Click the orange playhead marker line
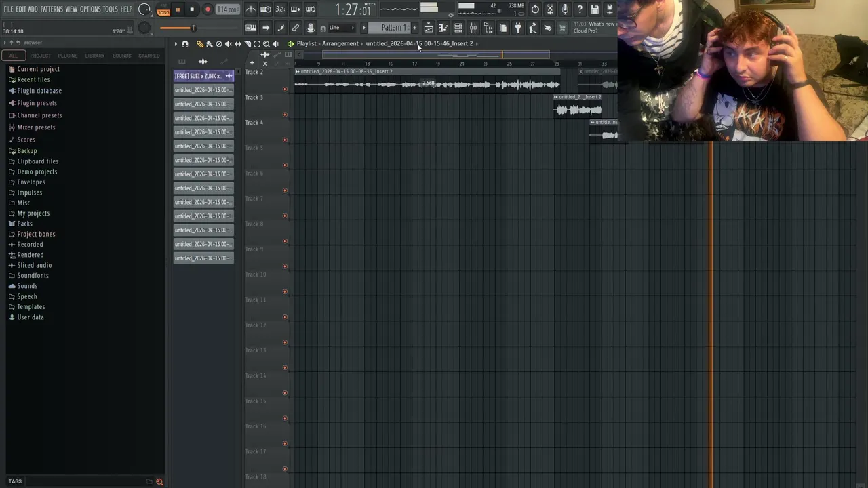This screenshot has height=488, width=868. (711, 315)
